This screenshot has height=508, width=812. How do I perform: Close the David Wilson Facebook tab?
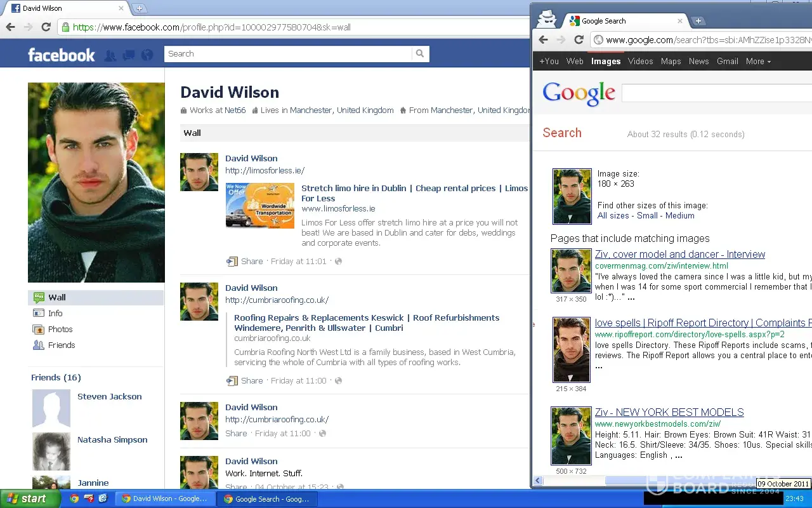tap(121, 8)
